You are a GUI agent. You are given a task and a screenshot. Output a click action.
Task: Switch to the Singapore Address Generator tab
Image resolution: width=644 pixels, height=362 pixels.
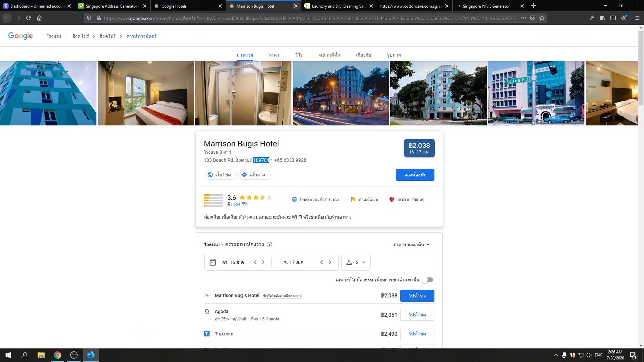[112, 6]
